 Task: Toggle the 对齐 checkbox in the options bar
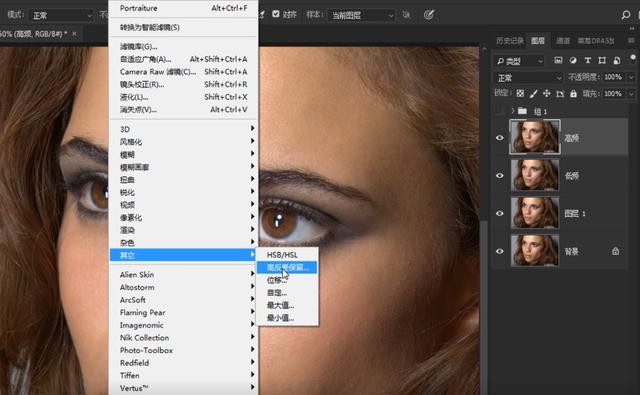click(x=276, y=14)
